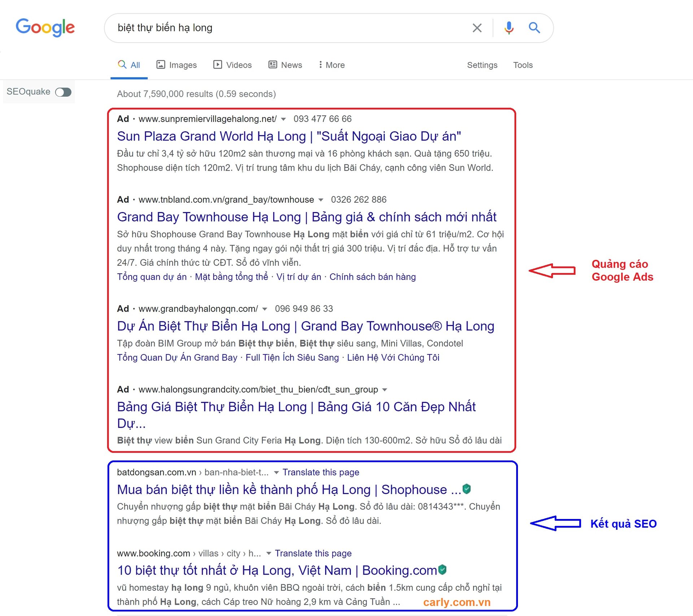Click phone number 096 949 86 33
The image size is (693, 616).
pos(304,309)
